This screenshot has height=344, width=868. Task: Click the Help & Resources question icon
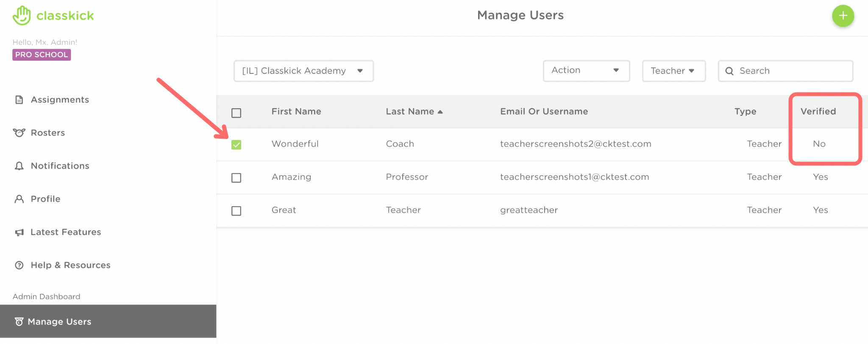[x=19, y=265]
